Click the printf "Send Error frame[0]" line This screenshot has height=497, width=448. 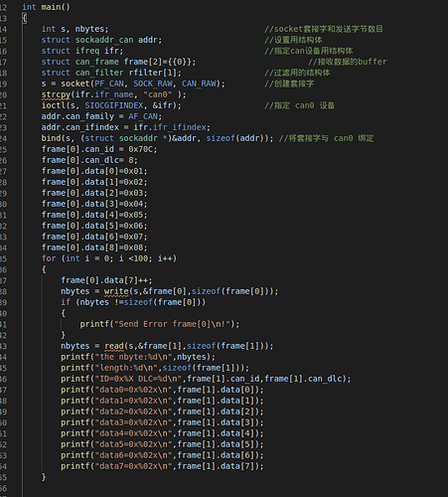click(160, 324)
